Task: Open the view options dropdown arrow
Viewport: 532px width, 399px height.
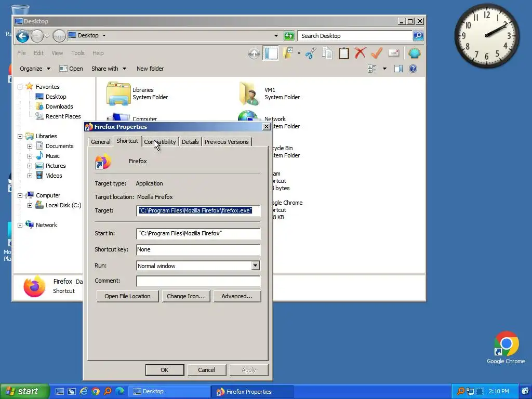Action: (384, 69)
